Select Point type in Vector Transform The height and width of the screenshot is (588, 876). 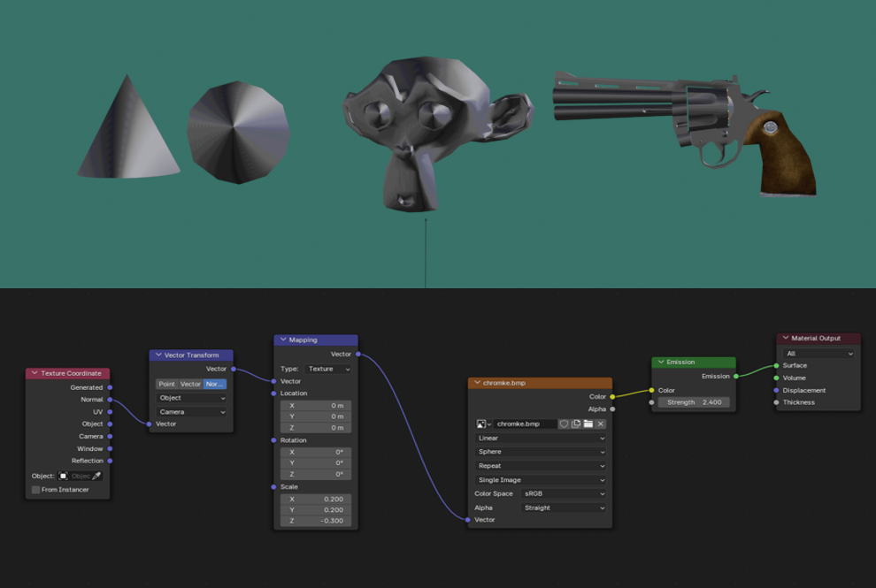[x=166, y=384]
